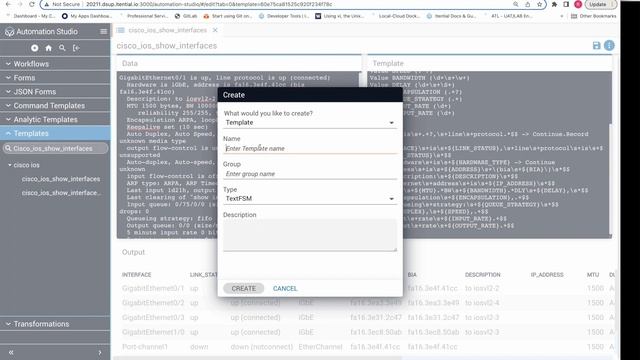Bookmark the page with the star icon
Image resolution: width=640 pixels, height=360 pixels.
pyautogui.click(x=540, y=4)
